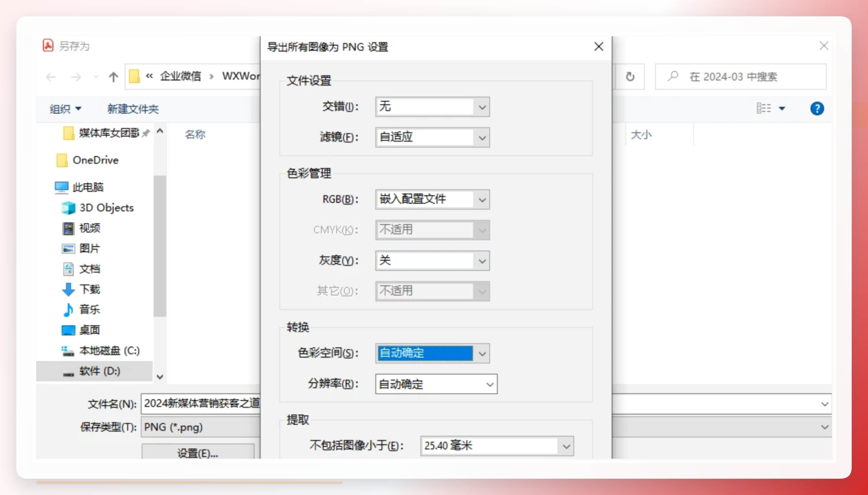The height and width of the screenshot is (495, 868).
Task: Open the view options dropdown arrow
Action: (782, 109)
